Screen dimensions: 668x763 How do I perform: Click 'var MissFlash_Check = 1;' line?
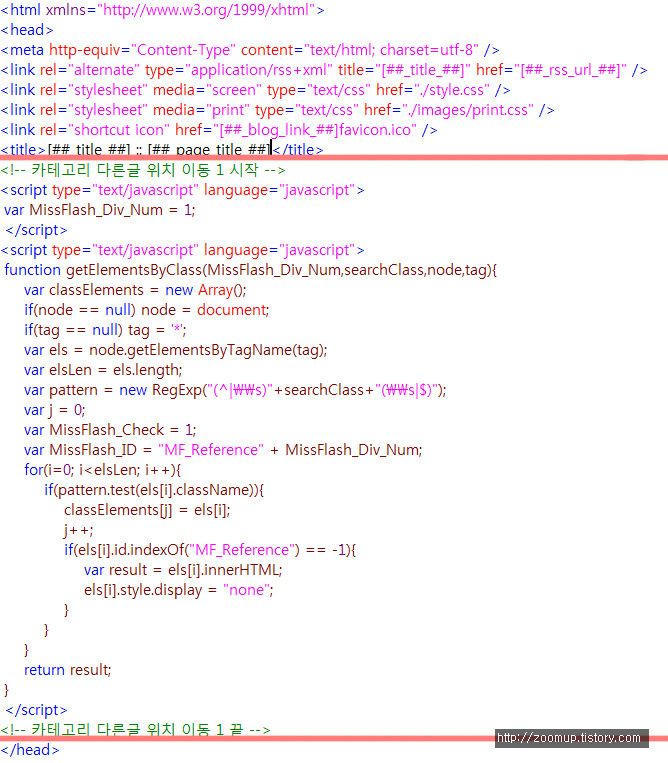(110, 430)
